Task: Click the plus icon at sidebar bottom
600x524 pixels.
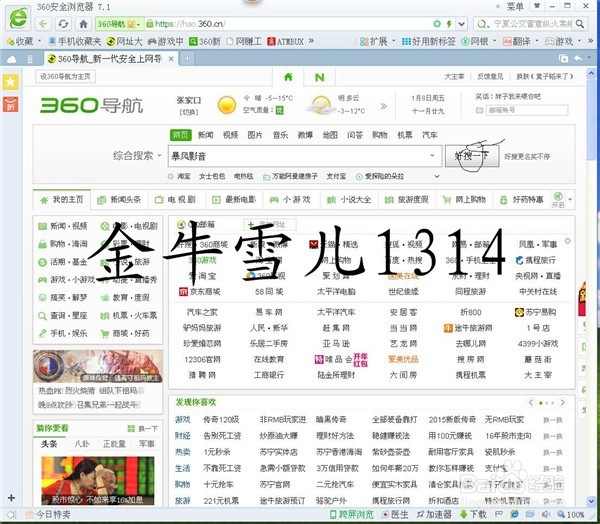Action: click(x=11, y=498)
